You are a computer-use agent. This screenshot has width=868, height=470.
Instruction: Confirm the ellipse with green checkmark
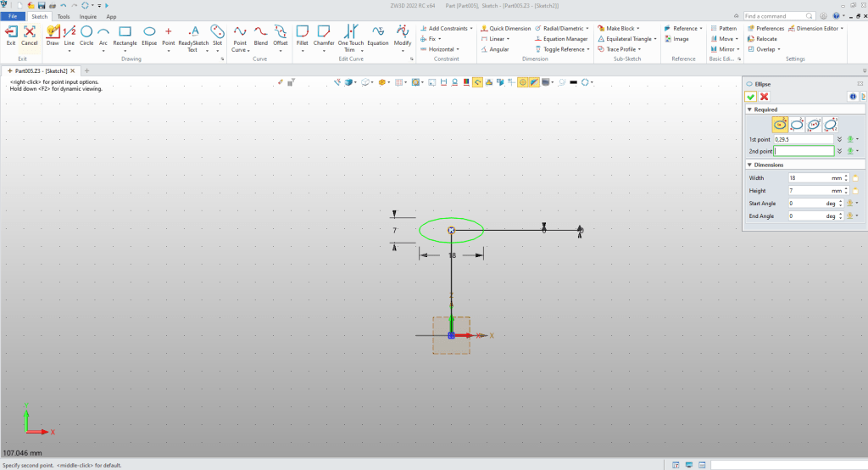point(750,97)
